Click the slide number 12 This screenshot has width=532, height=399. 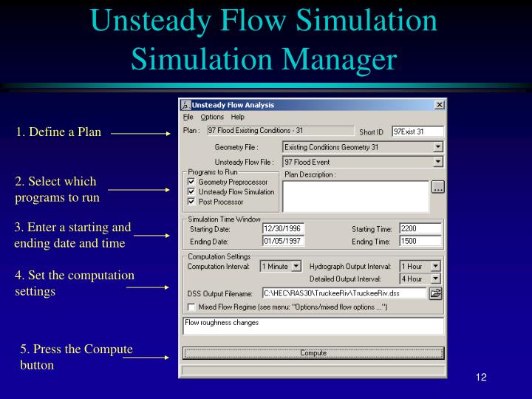tap(481, 377)
